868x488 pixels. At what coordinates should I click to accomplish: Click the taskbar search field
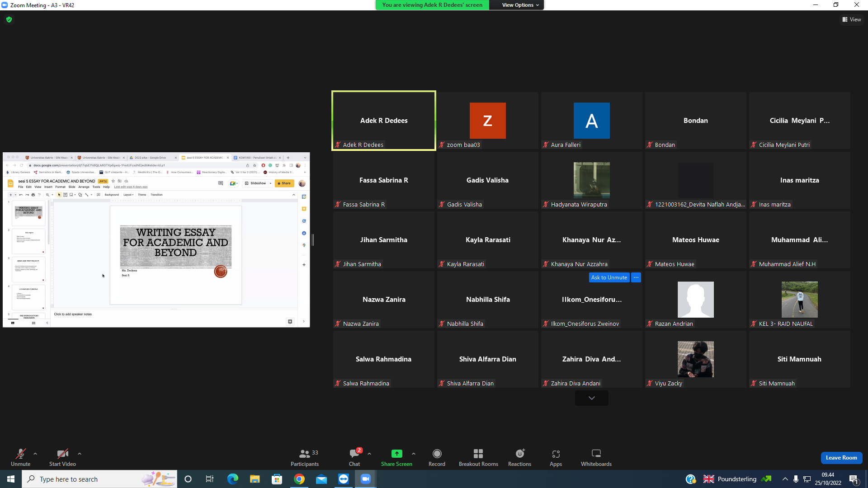[99, 479]
